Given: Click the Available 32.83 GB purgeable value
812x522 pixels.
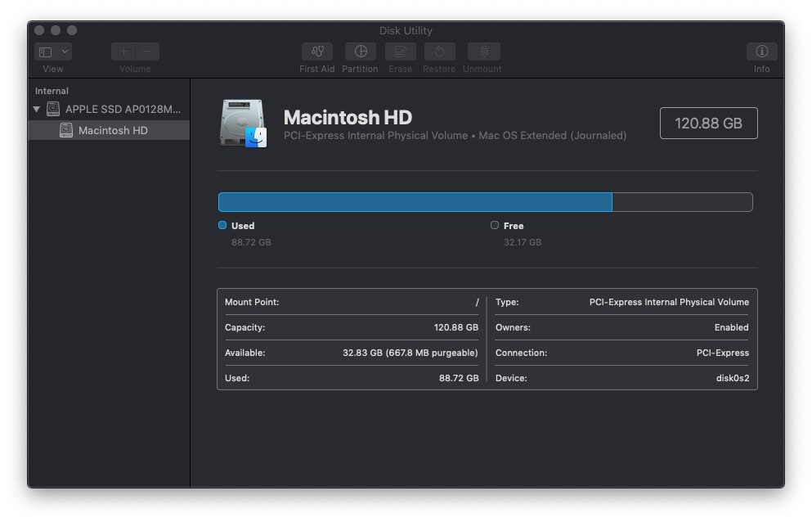Looking at the screenshot, I should (x=410, y=353).
